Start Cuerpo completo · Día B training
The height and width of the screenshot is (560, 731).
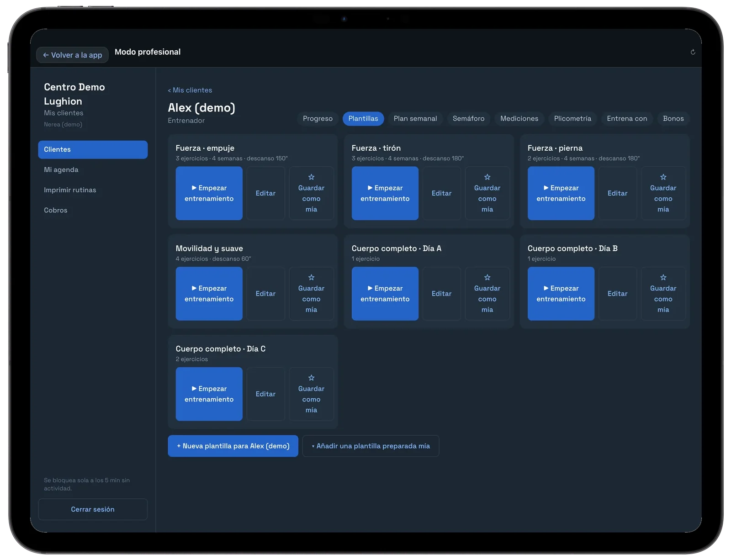click(x=561, y=294)
